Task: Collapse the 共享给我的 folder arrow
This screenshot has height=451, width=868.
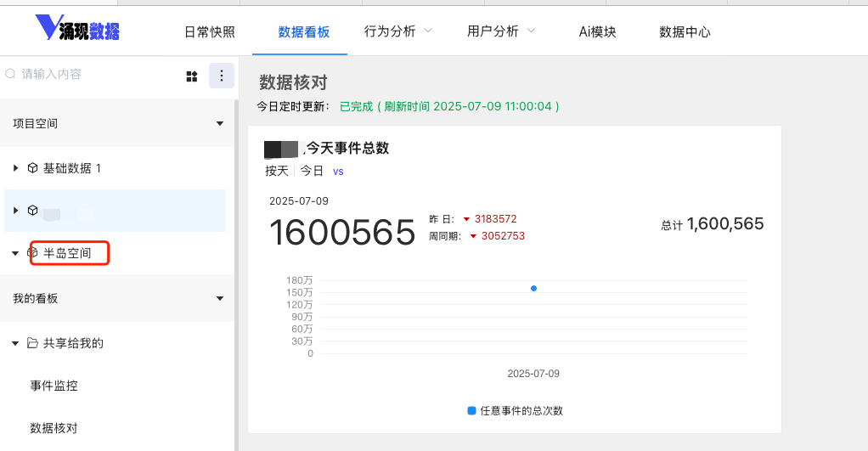Action: click(15, 344)
